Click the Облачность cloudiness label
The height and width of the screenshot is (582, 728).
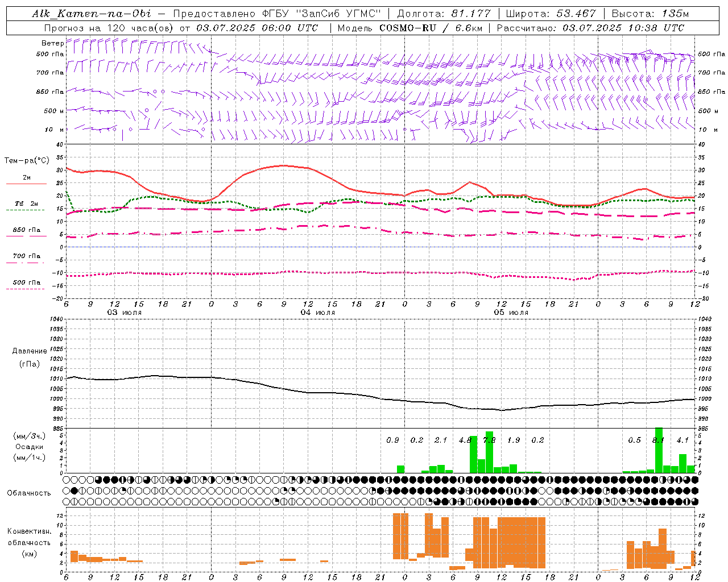[29, 493]
